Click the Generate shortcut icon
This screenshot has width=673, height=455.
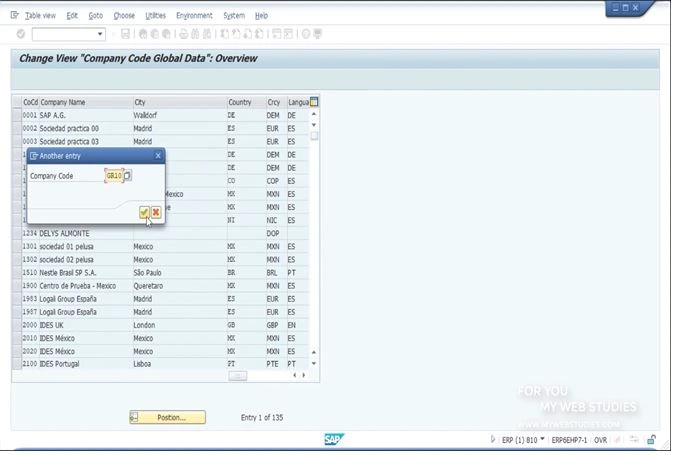[288, 34]
